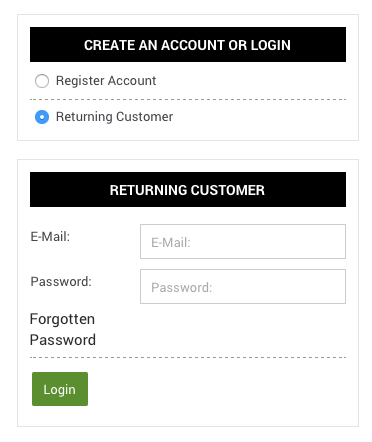The height and width of the screenshot is (442, 372).
Task: Click the gray "E-Mail:" placeholder text
Action: [x=171, y=243]
